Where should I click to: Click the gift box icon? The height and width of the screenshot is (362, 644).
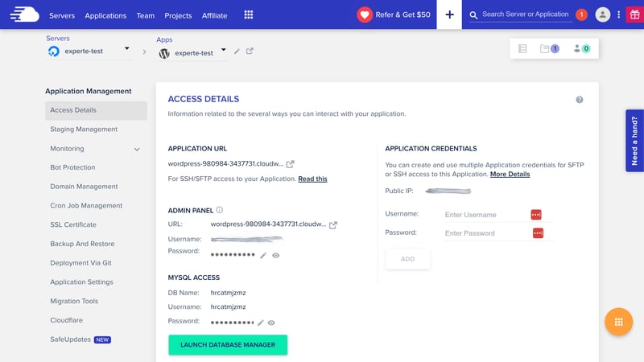(x=634, y=14)
